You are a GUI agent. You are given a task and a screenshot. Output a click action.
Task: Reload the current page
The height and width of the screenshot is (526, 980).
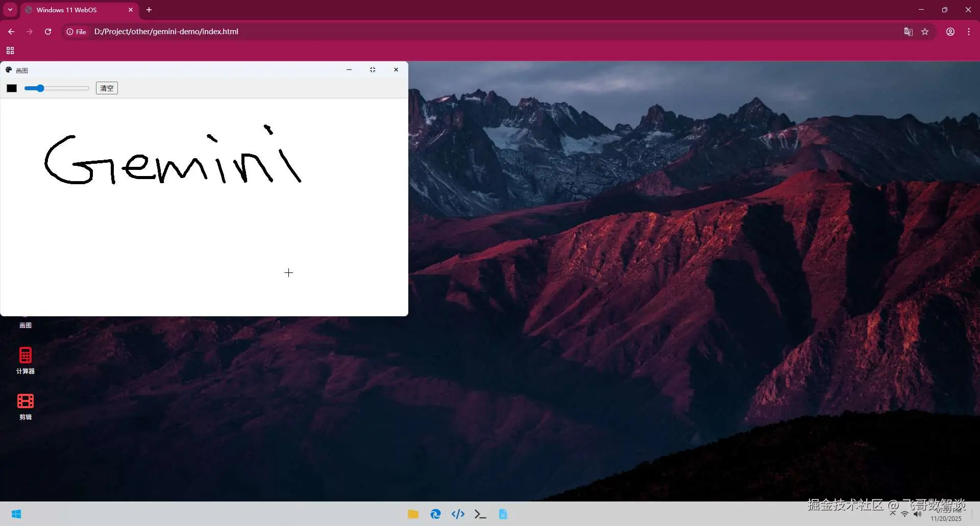(x=48, y=32)
